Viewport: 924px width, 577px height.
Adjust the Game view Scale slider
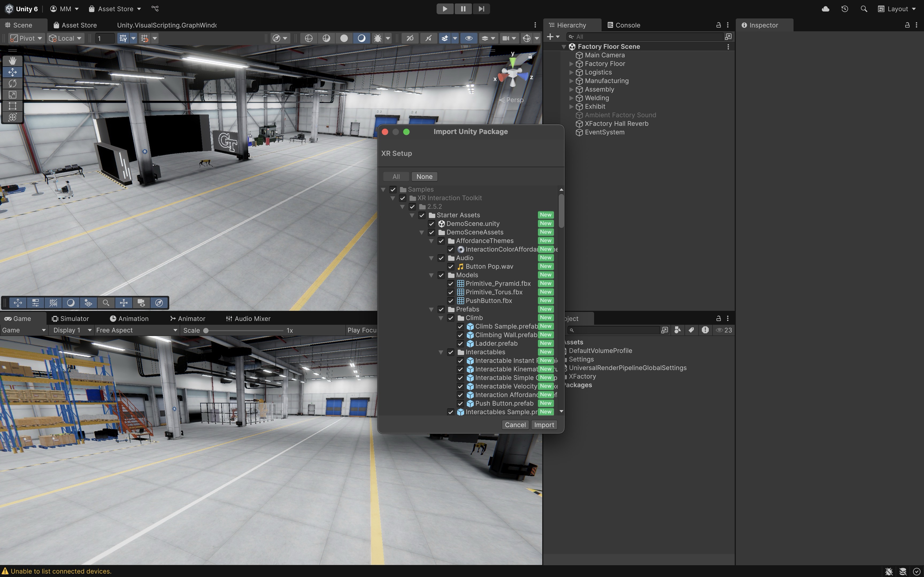point(243,330)
